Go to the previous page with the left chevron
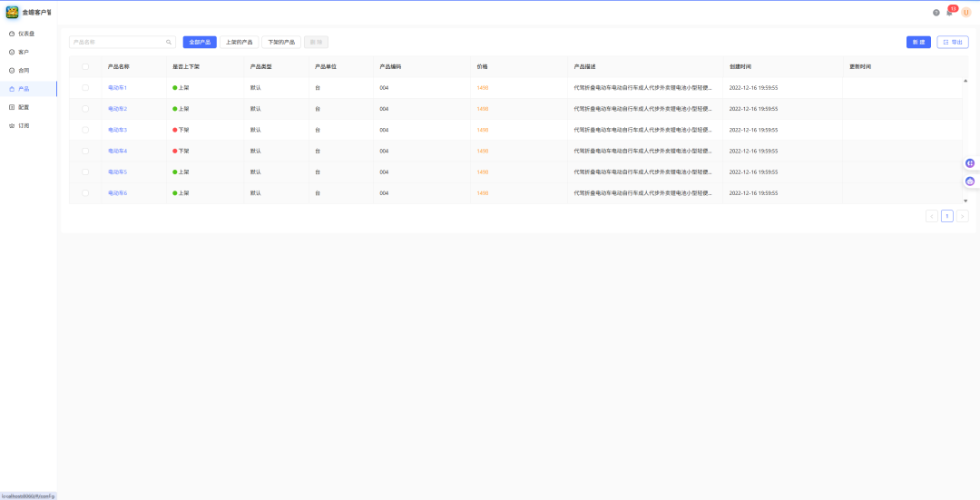The height and width of the screenshot is (500, 980). (932, 216)
